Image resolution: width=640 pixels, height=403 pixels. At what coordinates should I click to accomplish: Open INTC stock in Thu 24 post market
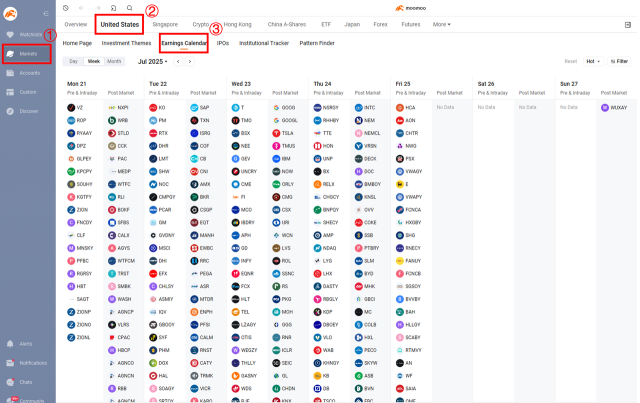[365, 108]
